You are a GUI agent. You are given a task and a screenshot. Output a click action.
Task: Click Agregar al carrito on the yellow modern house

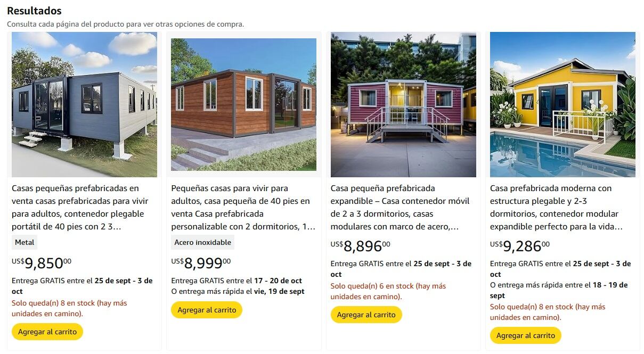pyautogui.click(x=525, y=335)
